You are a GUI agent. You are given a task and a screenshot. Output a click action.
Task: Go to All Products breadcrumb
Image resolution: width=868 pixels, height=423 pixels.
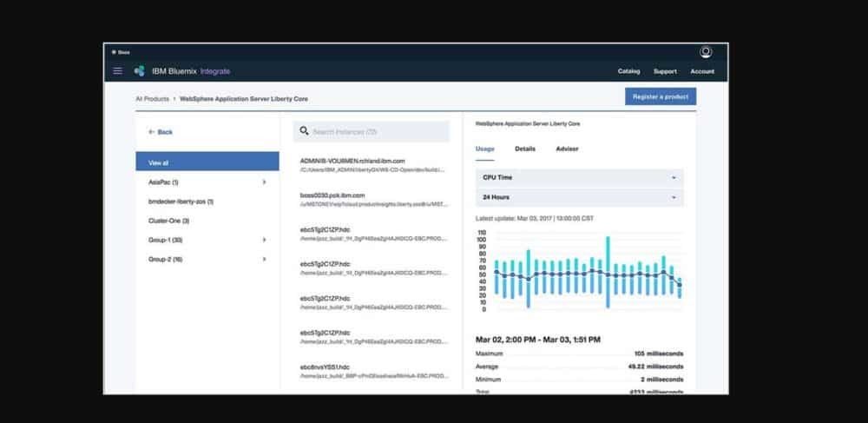point(152,99)
